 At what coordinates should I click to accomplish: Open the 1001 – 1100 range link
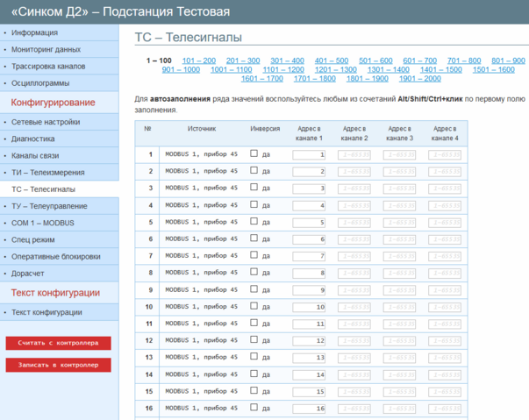click(232, 69)
